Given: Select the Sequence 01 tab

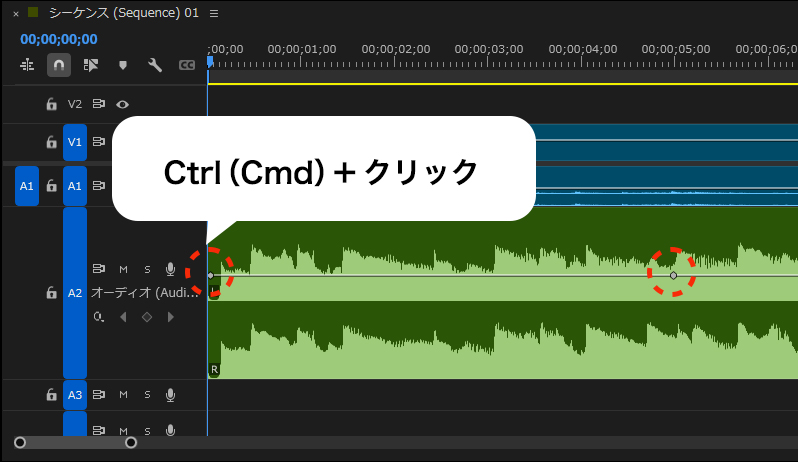Looking at the screenshot, I should pyautogui.click(x=124, y=13).
